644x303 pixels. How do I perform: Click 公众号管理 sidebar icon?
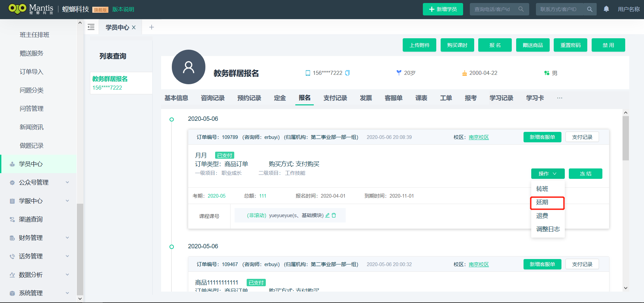click(12, 183)
